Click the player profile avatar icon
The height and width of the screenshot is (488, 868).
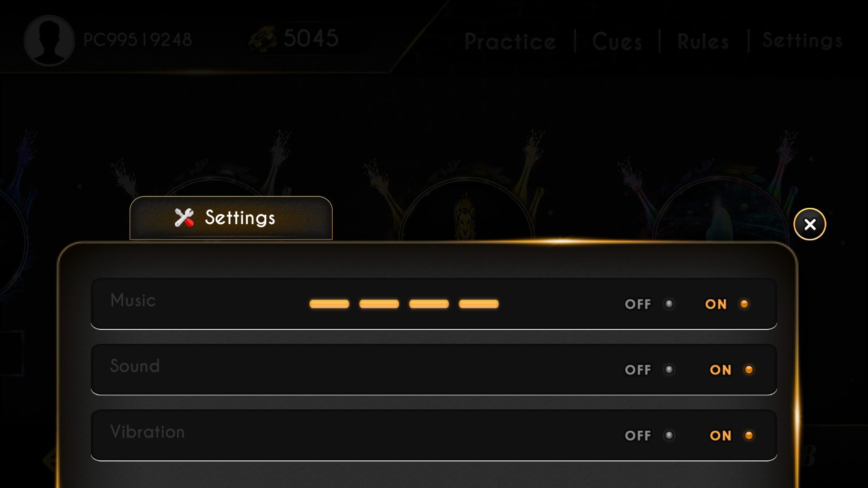tap(49, 40)
